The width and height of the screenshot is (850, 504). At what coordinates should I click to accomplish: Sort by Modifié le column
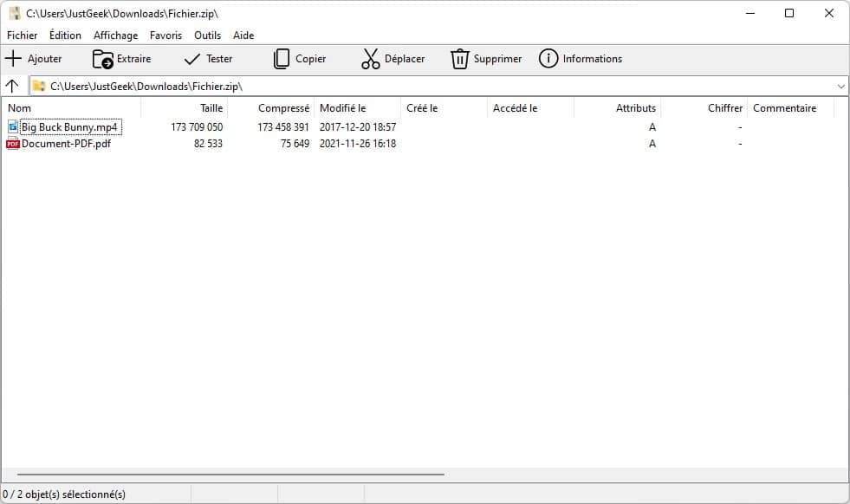click(358, 108)
